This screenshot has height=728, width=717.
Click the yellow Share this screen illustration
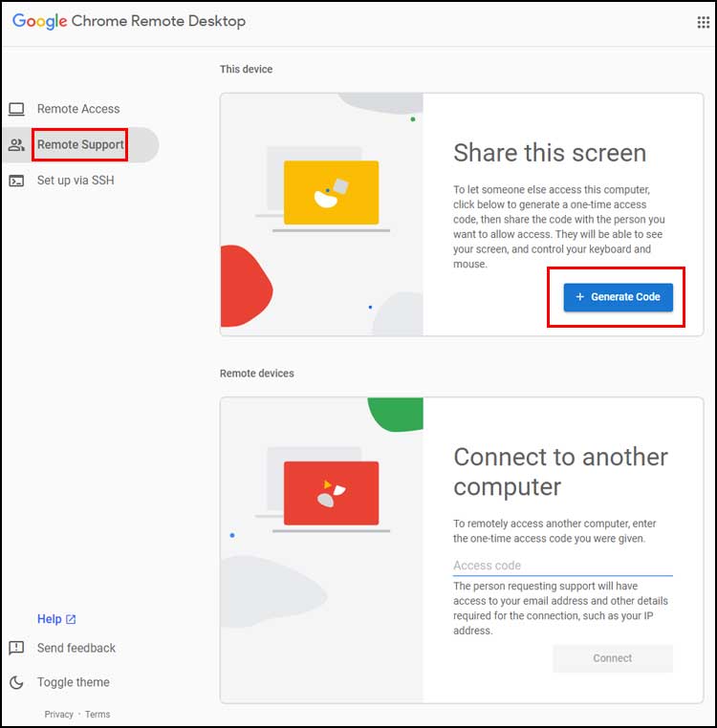[331, 193]
